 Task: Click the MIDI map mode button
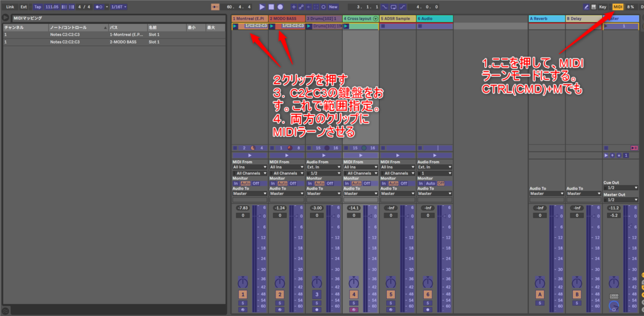[618, 6]
